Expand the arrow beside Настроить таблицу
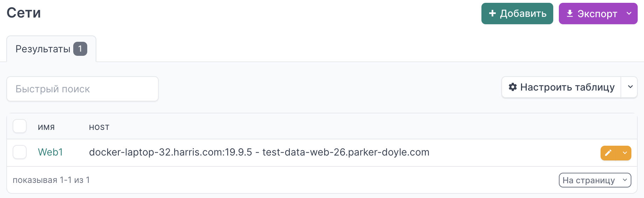The height and width of the screenshot is (198, 644). (x=630, y=87)
